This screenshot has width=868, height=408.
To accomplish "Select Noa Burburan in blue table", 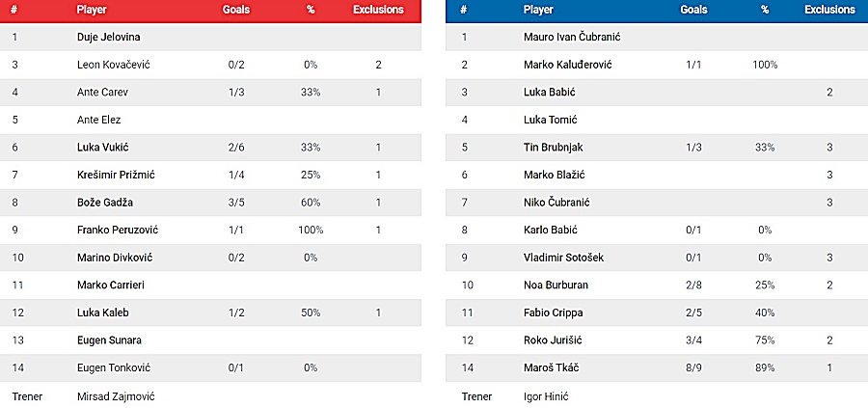I will [x=556, y=286].
